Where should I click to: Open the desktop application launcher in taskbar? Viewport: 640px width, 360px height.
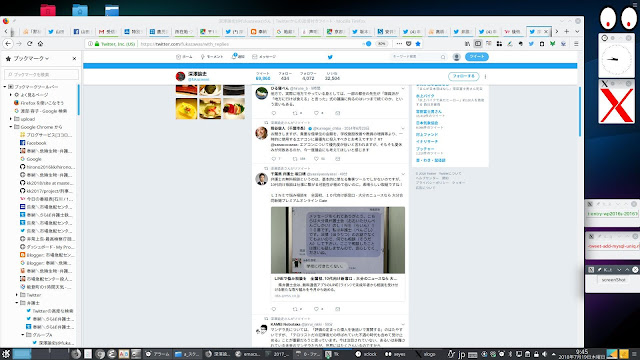(6, 354)
